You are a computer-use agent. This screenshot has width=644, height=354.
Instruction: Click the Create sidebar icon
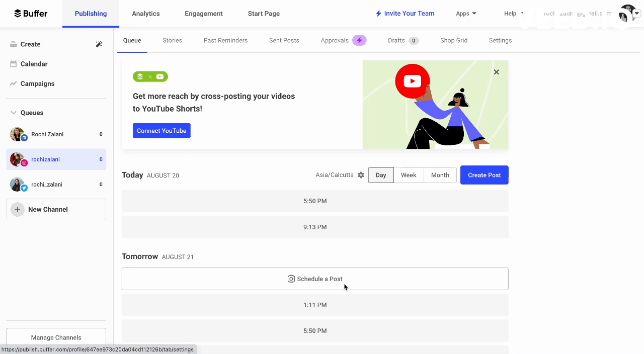[x=14, y=44]
